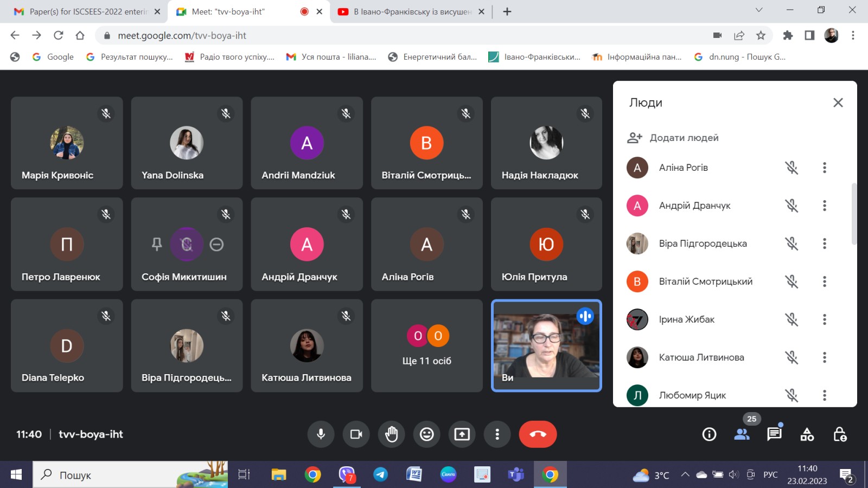The width and height of the screenshot is (868, 488).
Task: Open the browser tab search chevron
Action: tap(758, 11)
